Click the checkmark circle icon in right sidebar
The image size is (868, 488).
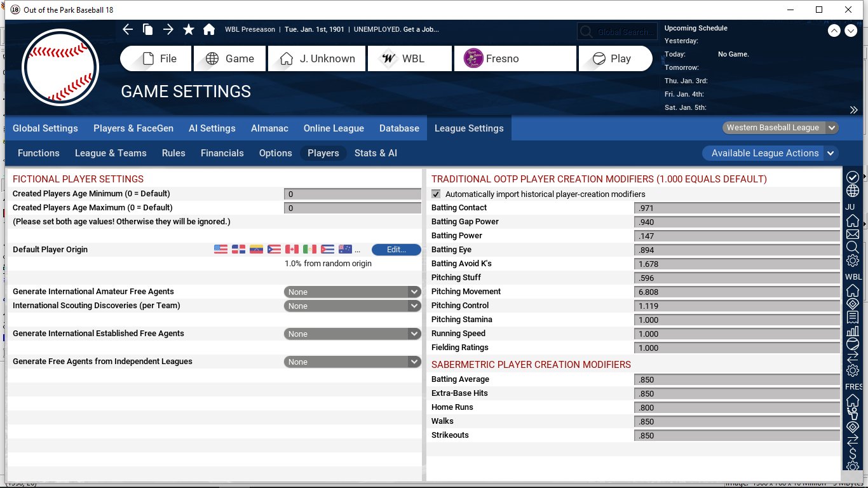[x=853, y=177]
